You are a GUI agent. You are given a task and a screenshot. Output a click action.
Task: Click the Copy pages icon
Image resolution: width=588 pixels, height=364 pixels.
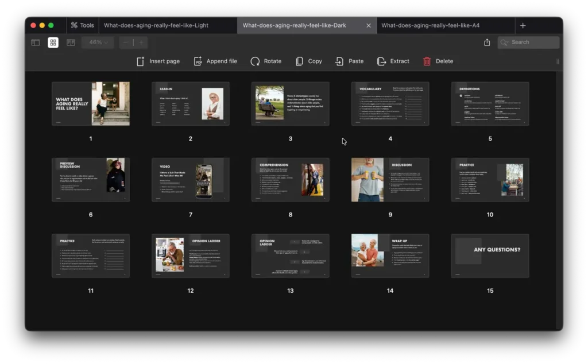299,61
